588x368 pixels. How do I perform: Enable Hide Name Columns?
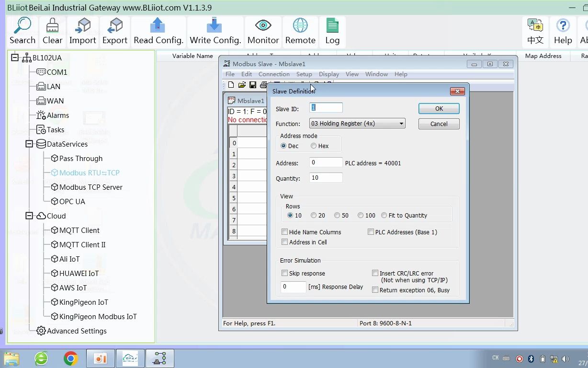285,232
